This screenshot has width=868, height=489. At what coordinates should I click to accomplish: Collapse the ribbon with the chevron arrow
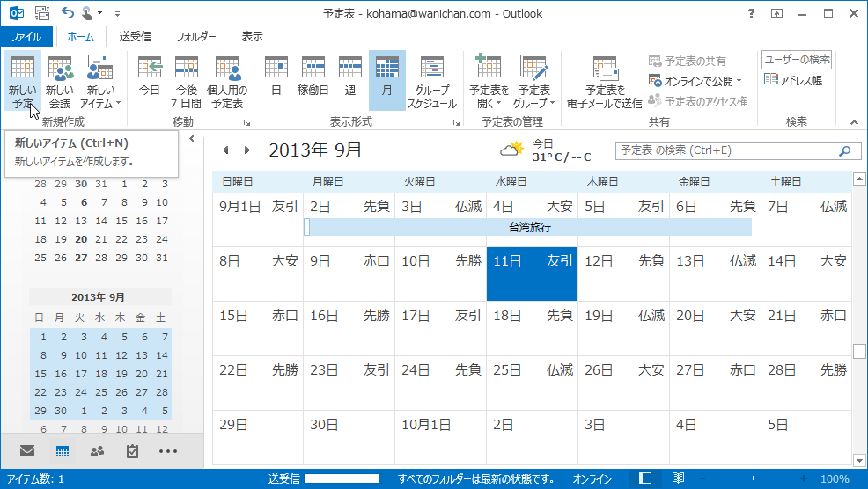[x=854, y=122]
